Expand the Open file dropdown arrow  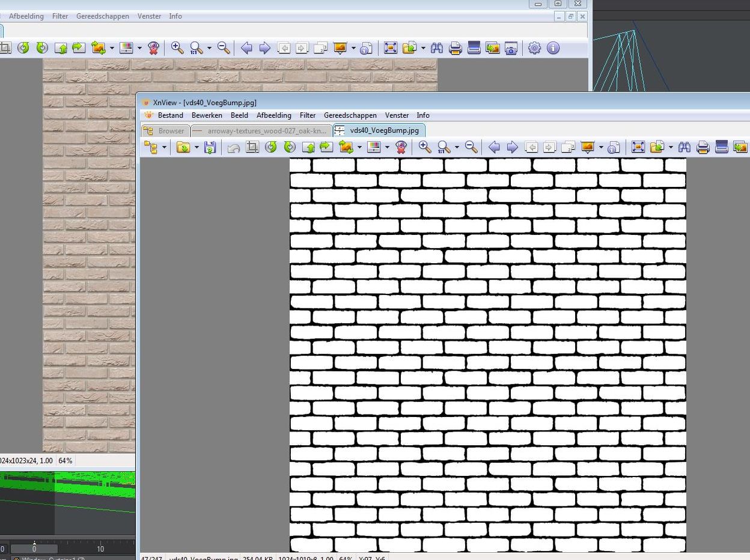tap(196, 147)
